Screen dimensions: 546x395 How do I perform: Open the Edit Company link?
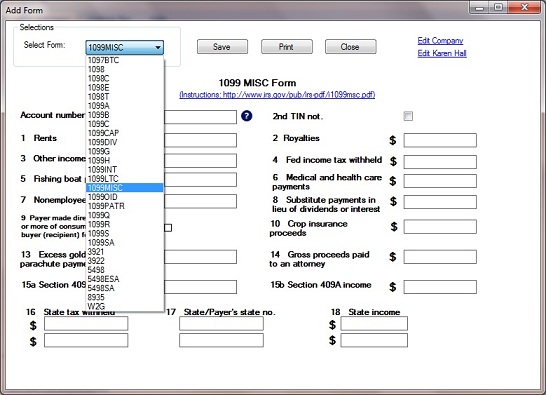pyautogui.click(x=440, y=41)
